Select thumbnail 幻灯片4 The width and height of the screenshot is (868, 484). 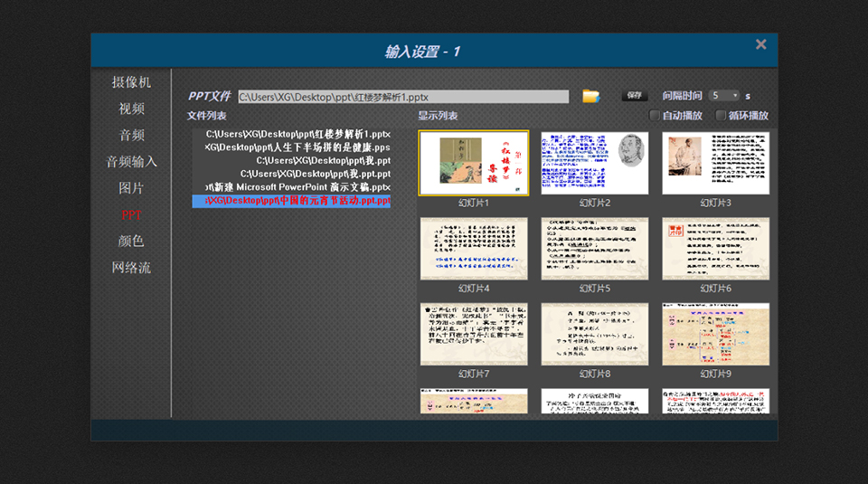pos(474,249)
